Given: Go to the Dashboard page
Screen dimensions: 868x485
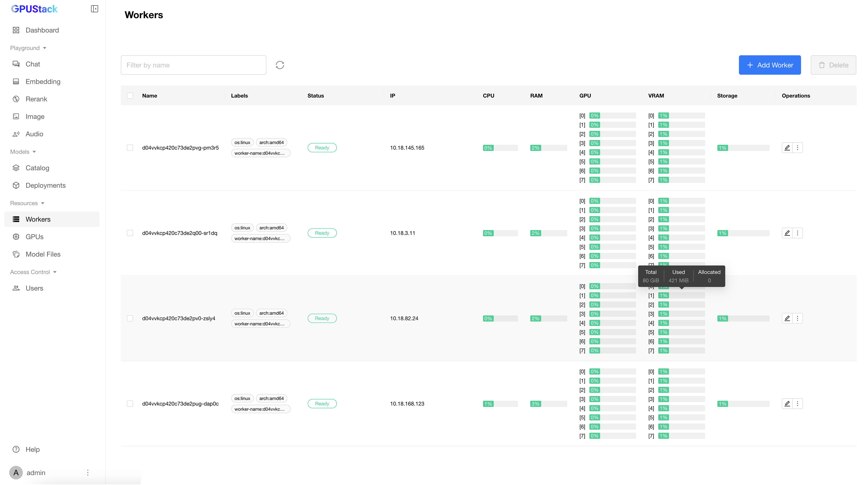Looking at the screenshot, I should [x=42, y=30].
